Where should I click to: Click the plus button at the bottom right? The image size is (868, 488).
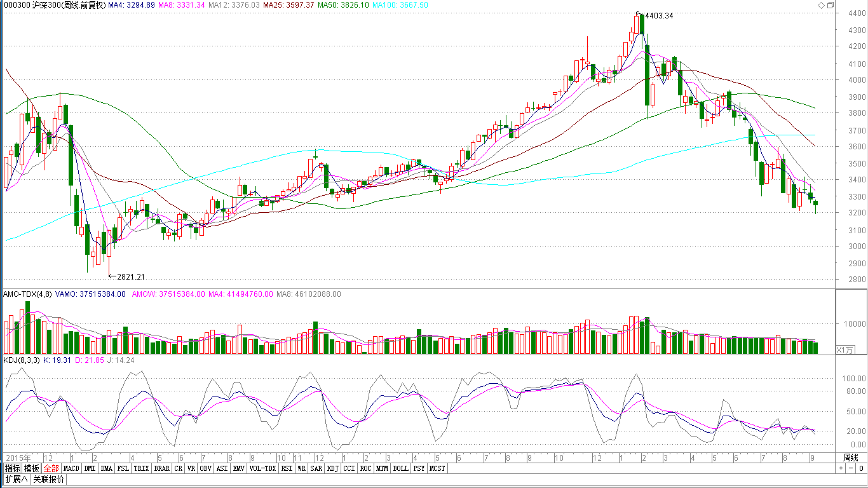coord(841,468)
